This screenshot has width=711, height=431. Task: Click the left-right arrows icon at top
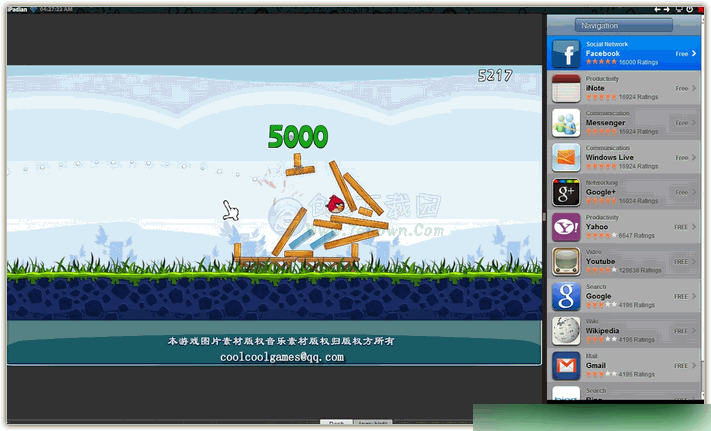661,8
